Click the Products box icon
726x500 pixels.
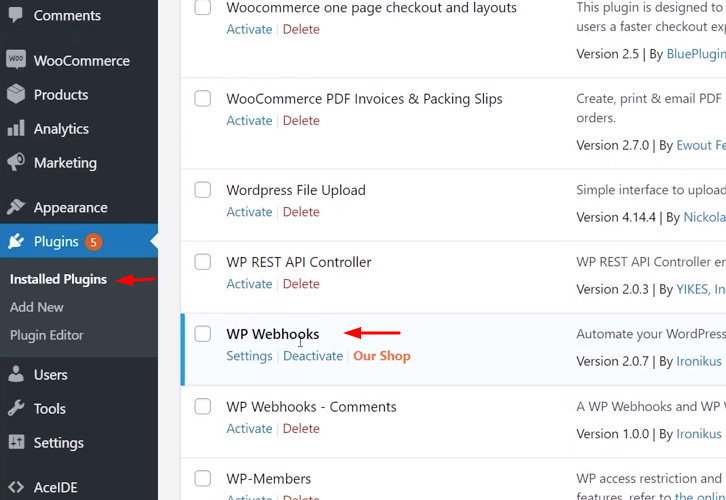pos(16,94)
